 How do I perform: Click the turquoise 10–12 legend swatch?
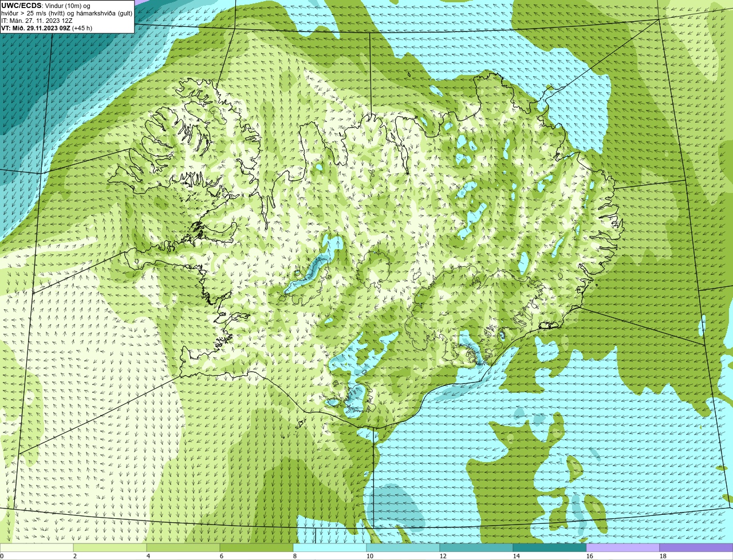coord(404,548)
